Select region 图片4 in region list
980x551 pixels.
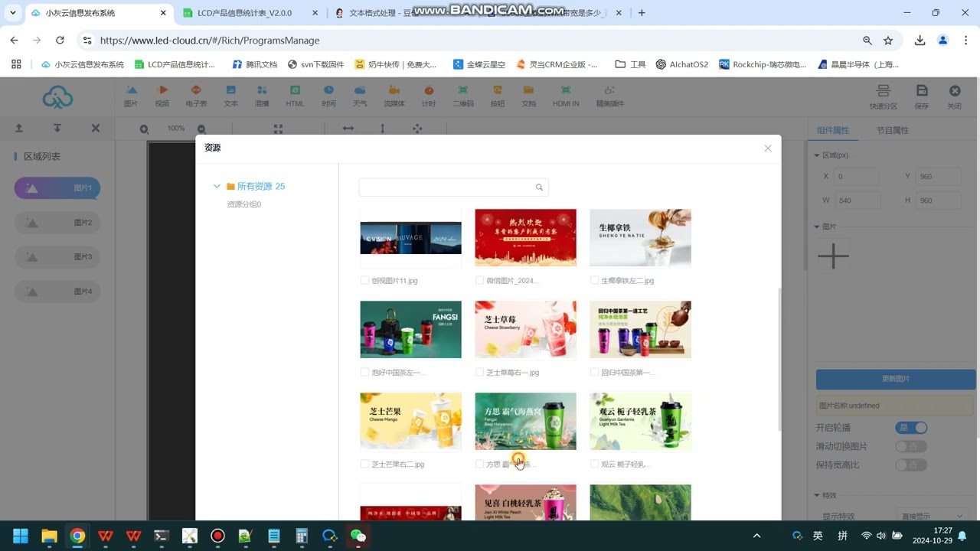click(x=57, y=292)
